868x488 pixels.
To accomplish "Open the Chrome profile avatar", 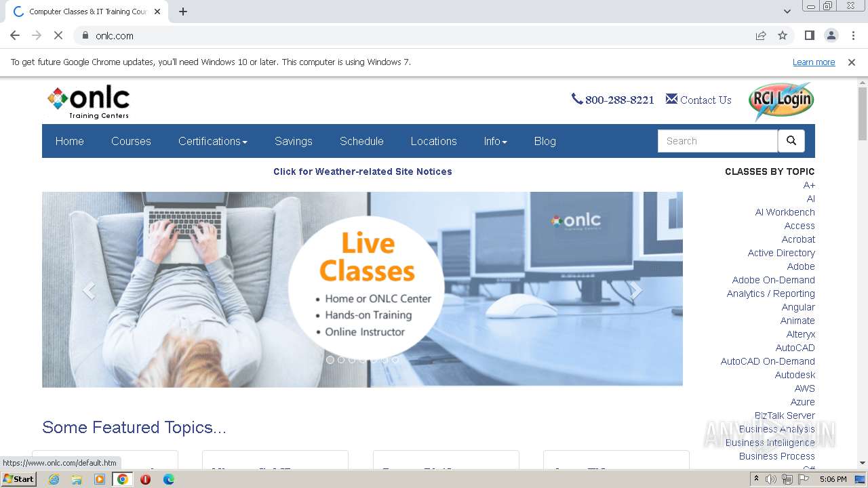I will pyautogui.click(x=831, y=35).
